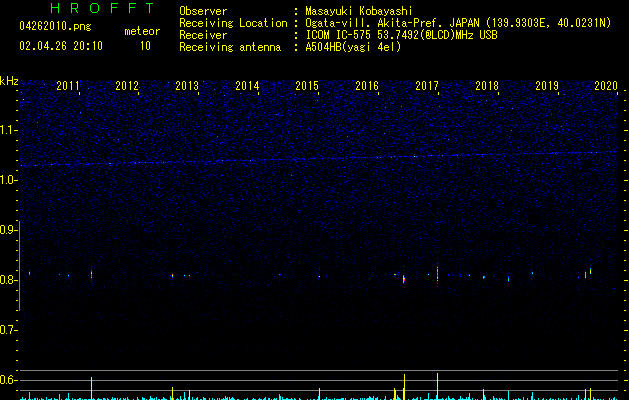
Task: Click the 2020 time axis marker
Action: coord(606,86)
